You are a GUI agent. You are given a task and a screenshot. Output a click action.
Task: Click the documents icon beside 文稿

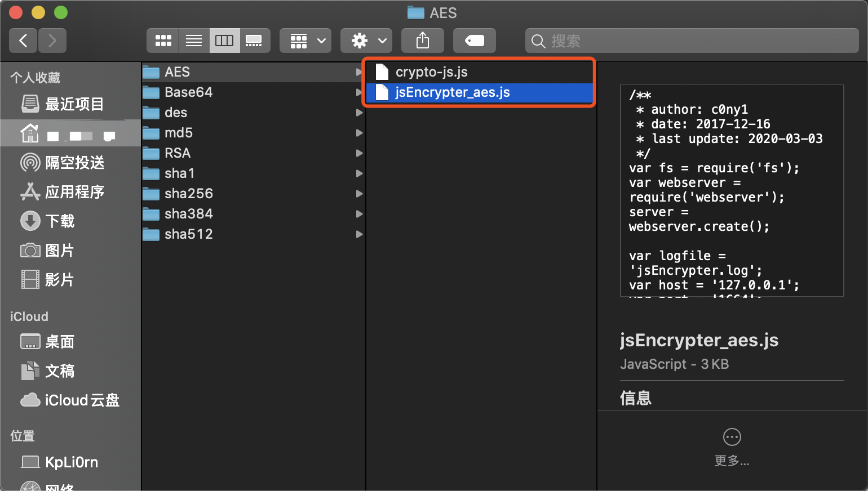30,371
